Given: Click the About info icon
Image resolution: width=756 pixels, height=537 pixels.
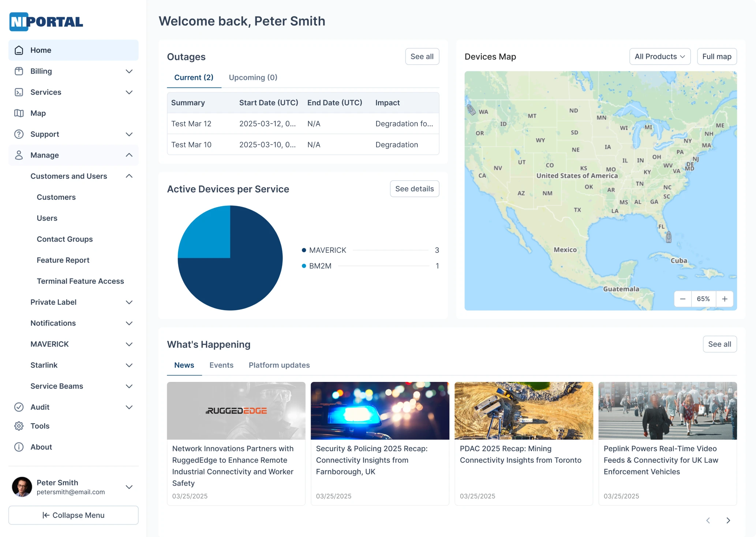Looking at the screenshot, I should (x=19, y=447).
